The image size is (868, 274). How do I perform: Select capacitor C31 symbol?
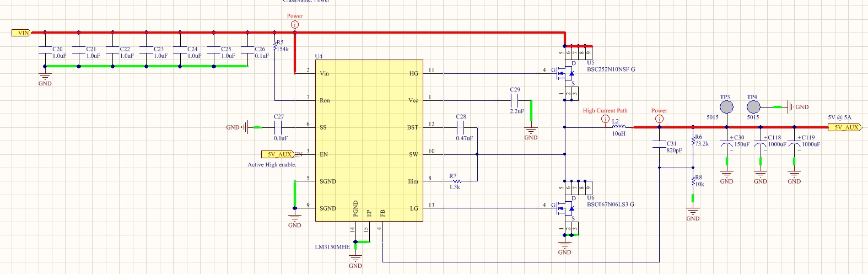tap(659, 144)
